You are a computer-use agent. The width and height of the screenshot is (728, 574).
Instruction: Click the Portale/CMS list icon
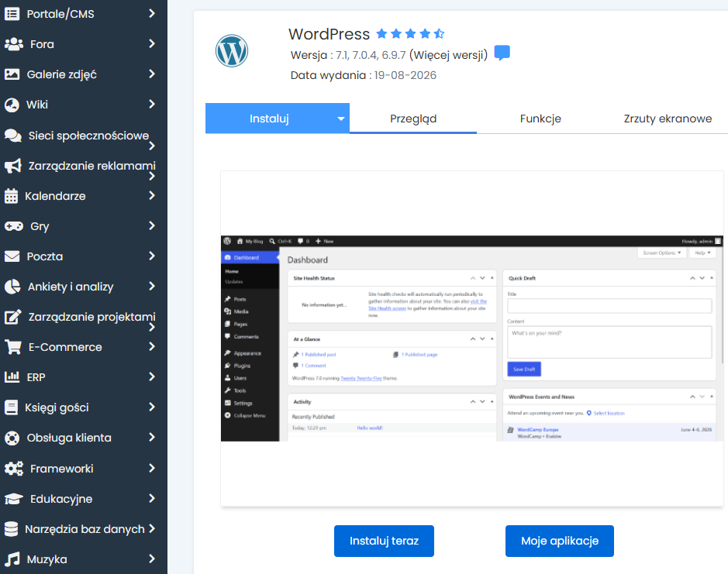[x=12, y=14]
